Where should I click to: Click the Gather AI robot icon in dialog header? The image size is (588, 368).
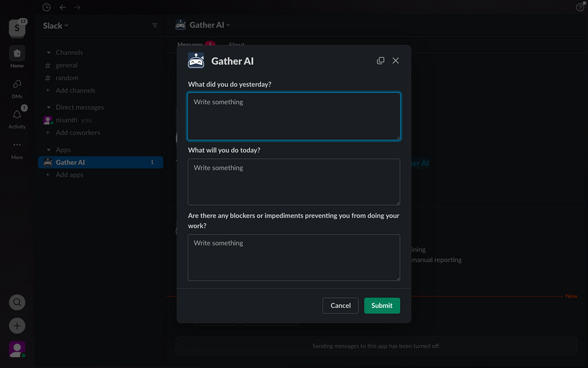[x=196, y=61]
